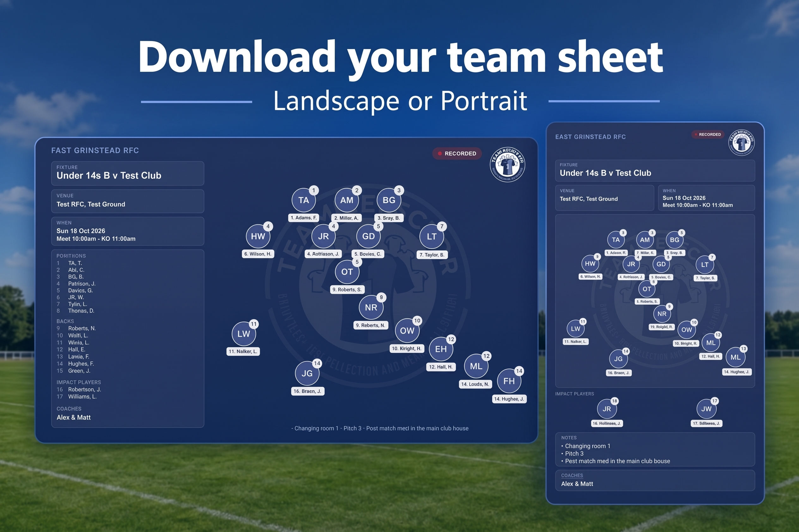The image size is (799, 532).
Task: Click 'Robertson, J.' under Impact Players list
Action: pos(84,390)
